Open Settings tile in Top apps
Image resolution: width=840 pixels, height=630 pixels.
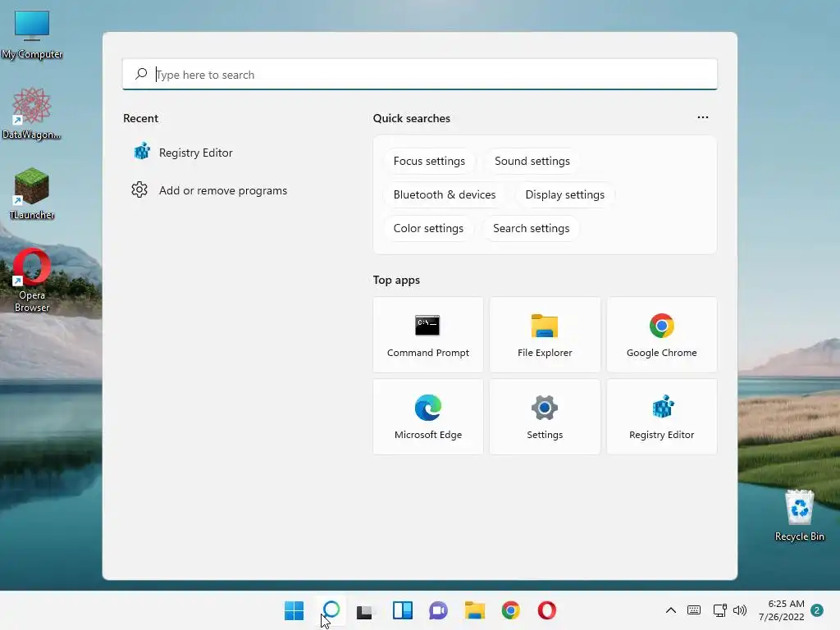pos(545,417)
